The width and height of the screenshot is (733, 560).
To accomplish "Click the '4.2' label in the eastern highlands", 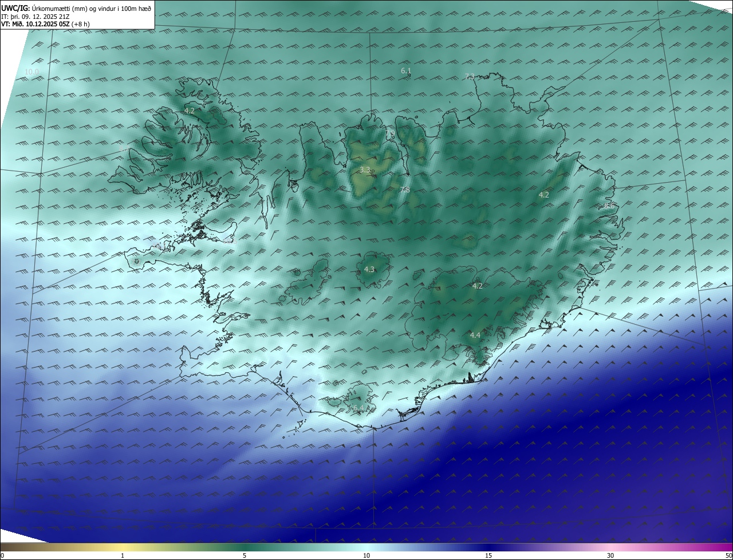I will click(x=543, y=195).
